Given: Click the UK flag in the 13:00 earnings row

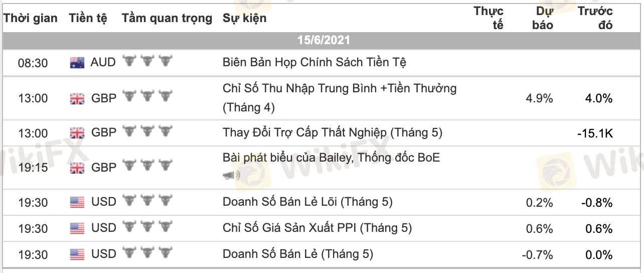Looking at the screenshot, I should coord(77,98).
